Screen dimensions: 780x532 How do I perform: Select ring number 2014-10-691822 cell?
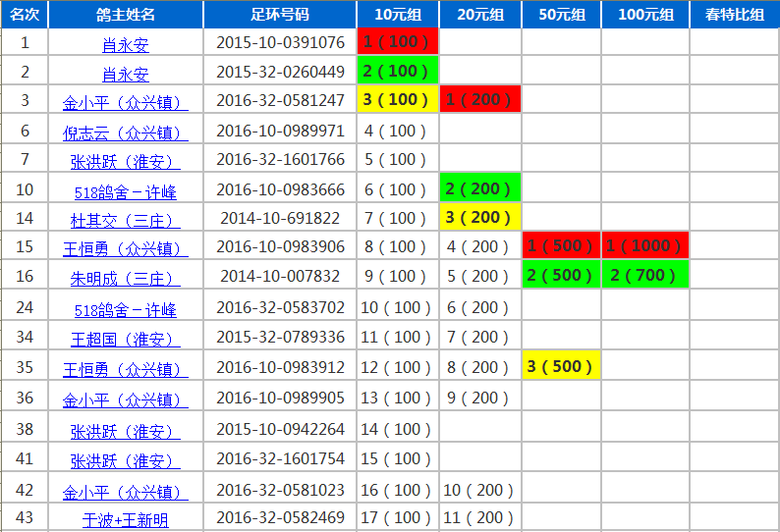(x=280, y=218)
